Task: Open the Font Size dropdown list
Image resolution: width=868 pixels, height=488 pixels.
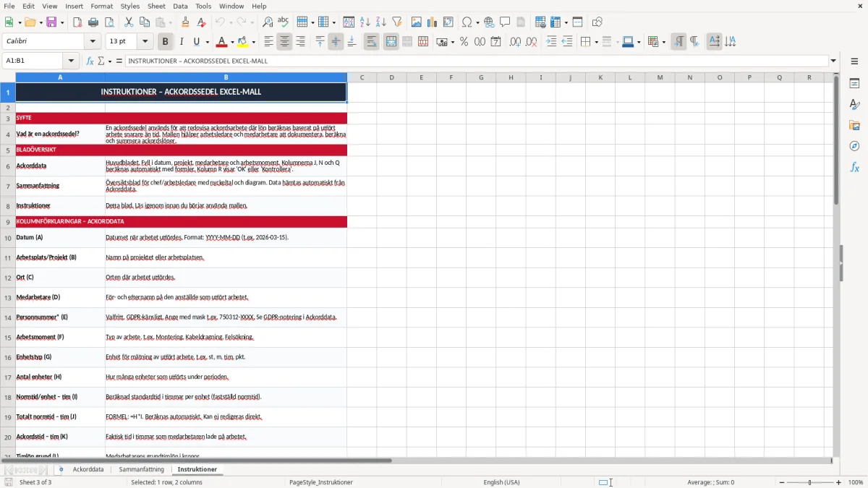Action: pyautogui.click(x=145, y=42)
